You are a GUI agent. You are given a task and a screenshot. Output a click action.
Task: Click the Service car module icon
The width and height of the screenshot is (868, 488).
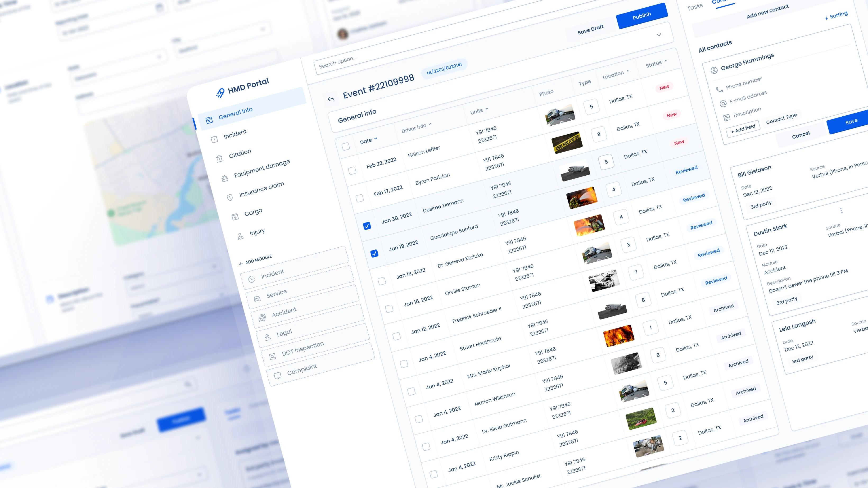tap(257, 298)
